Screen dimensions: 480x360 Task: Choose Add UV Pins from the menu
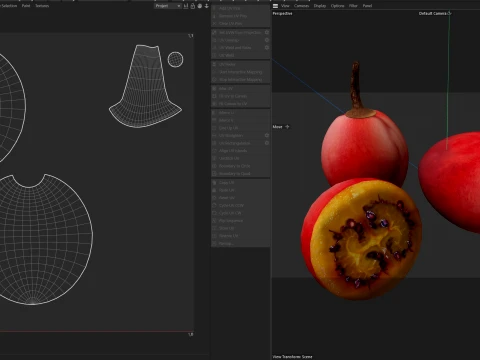click(241, 8)
